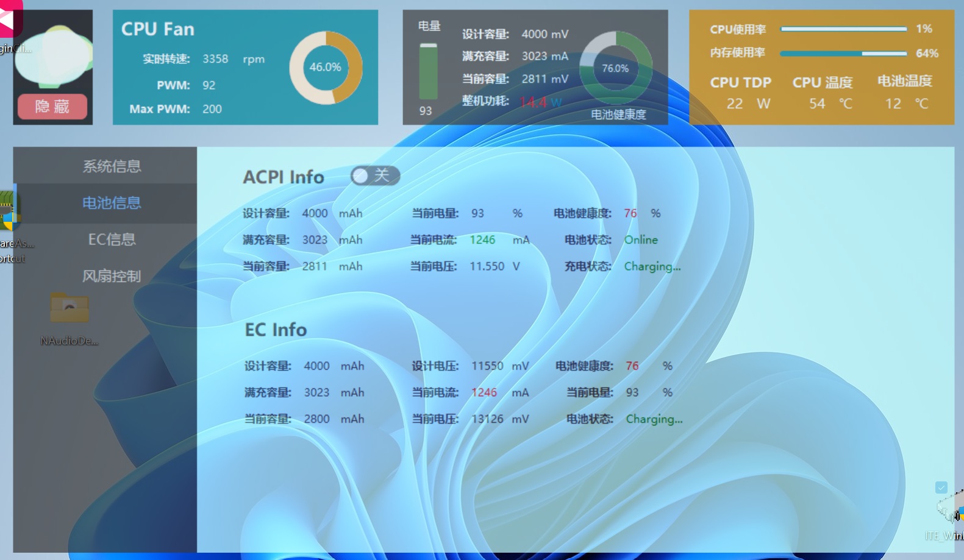This screenshot has width=964, height=560.
Task: Click the CPU Fan 46.0% donut gauge
Action: click(x=326, y=68)
